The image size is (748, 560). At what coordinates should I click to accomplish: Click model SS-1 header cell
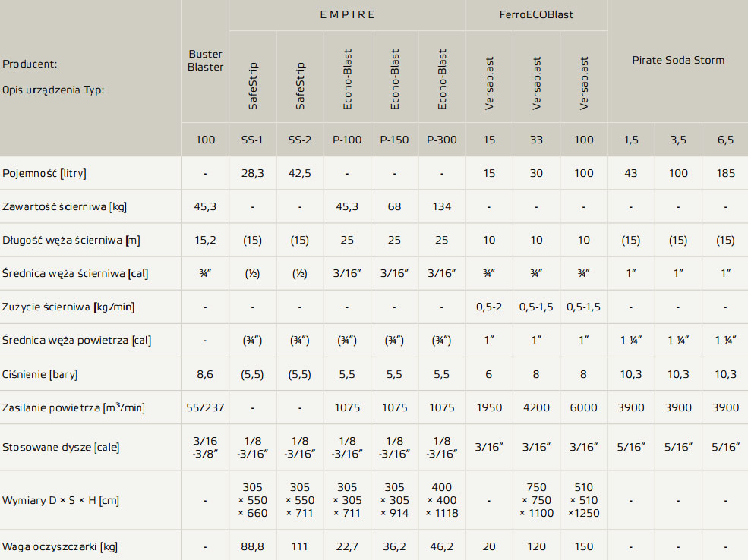tap(252, 140)
